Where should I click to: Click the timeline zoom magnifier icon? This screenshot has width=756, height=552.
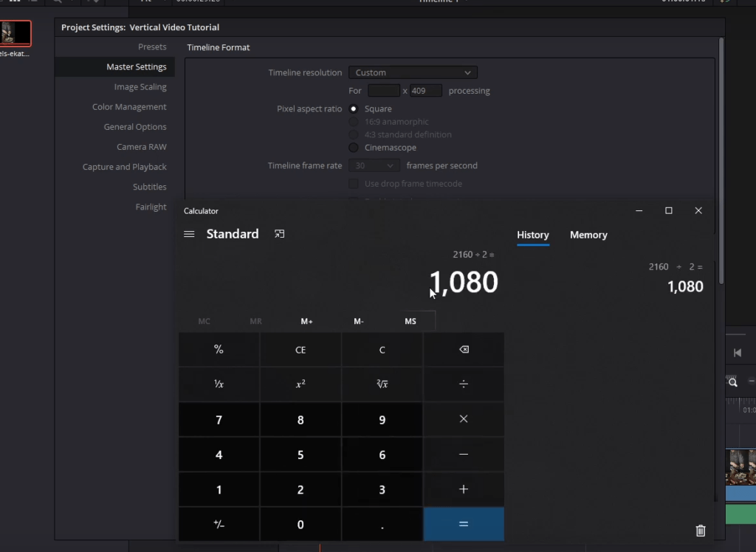click(x=733, y=382)
